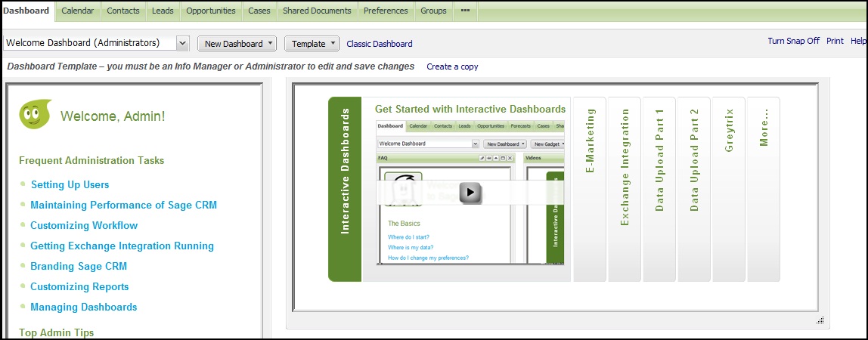Open the Calendar tab
The height and width of the screenshot is (340, 868).
(77, 11)
